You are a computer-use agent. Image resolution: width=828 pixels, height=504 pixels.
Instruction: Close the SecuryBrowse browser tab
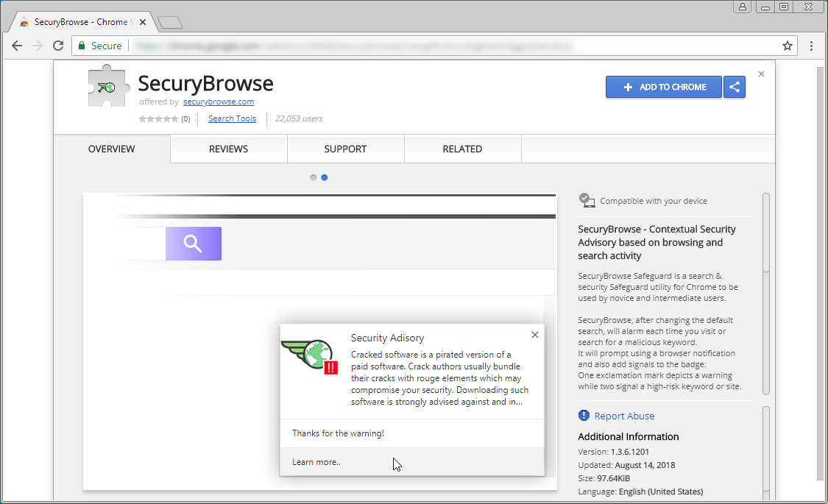click(x=143, y=22)
